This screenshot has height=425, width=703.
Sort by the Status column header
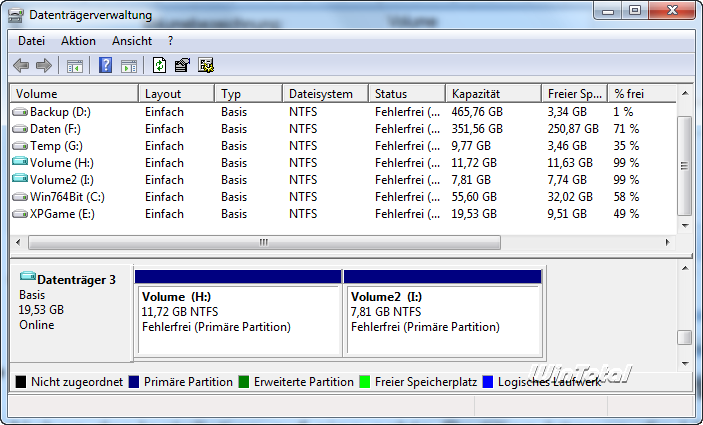coord(408,94)
